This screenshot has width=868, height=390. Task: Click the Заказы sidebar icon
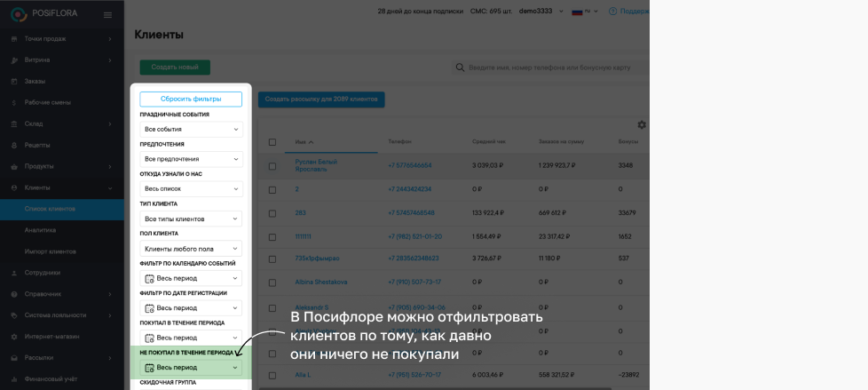point(14,81)
